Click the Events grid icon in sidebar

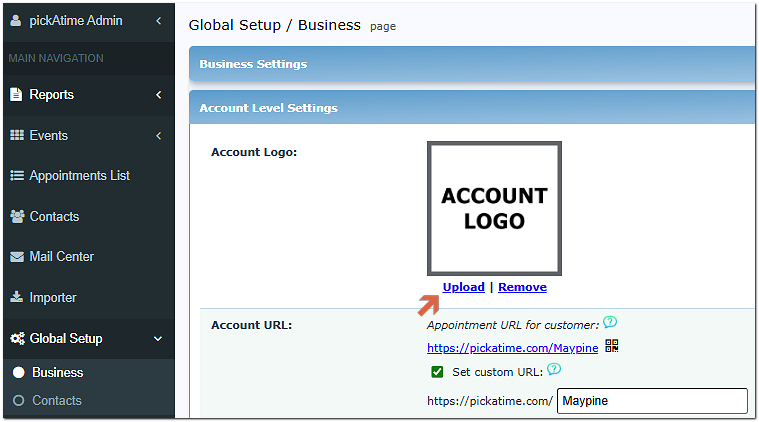click(x=16, y=135)
